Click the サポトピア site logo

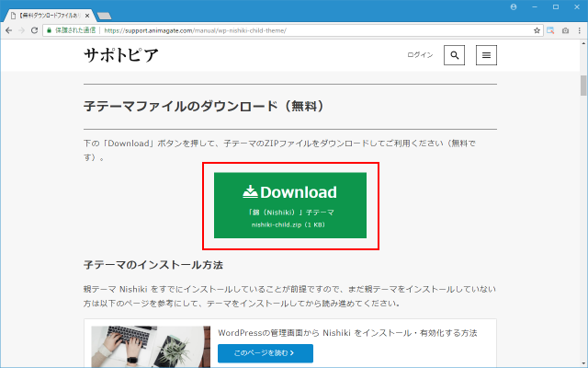pyautogui.click(x=121, y=55)
